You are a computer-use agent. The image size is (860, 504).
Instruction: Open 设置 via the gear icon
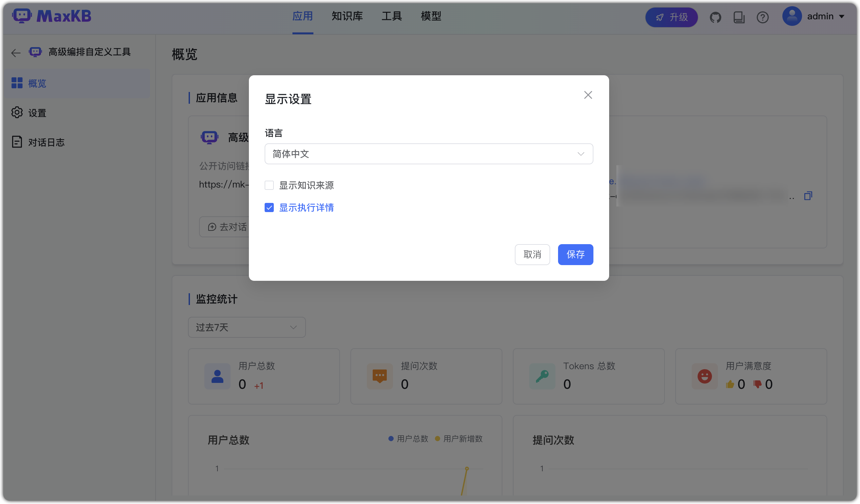16,113
